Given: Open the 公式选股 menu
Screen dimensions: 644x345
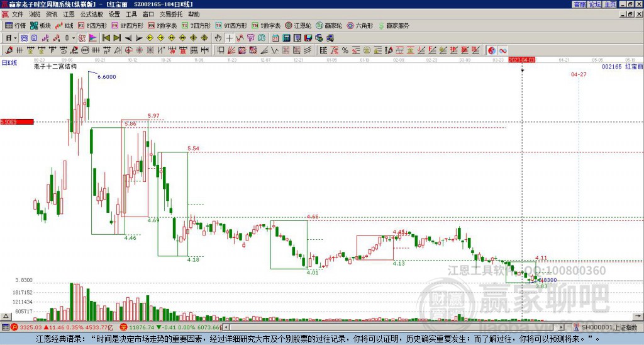Looking at the screenshot, I should (x=92, y=14).
